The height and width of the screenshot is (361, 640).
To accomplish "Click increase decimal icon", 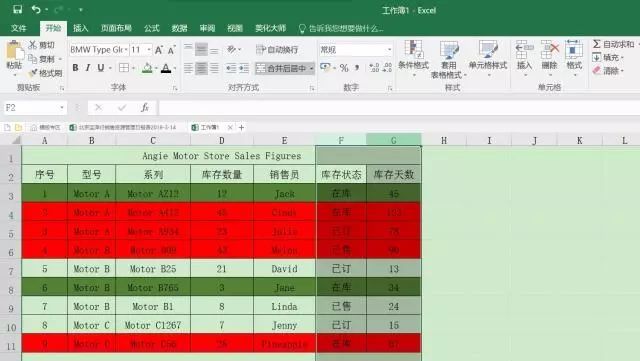I will (374, 68).
